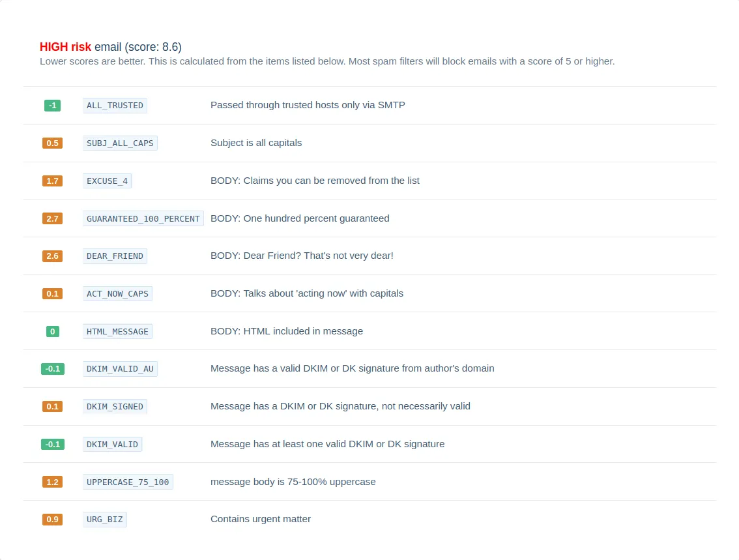This screenshot has width=739, height=560.
Task: Click the green 0 score badge
Action: point(52,331)
